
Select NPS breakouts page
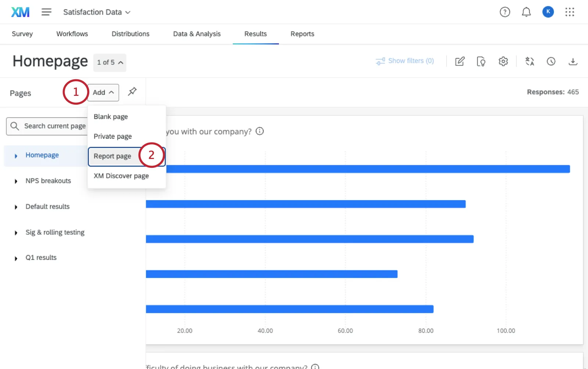point(48,181)
